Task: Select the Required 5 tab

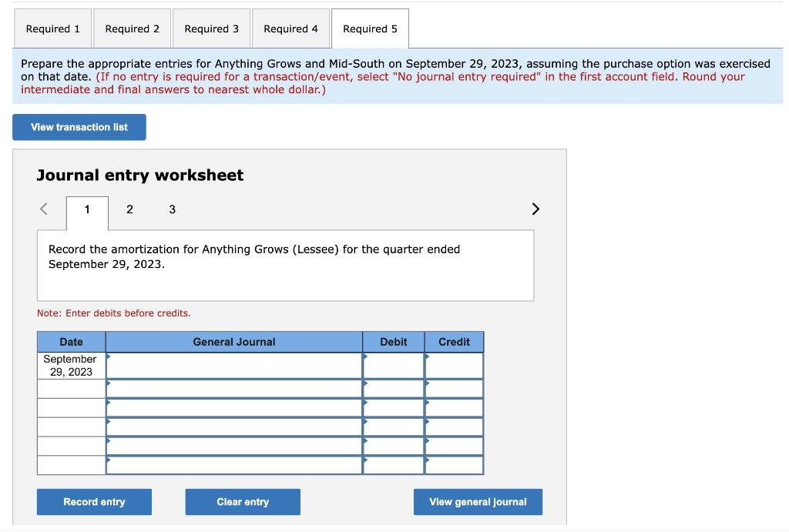Action: (x=370, y=28)
